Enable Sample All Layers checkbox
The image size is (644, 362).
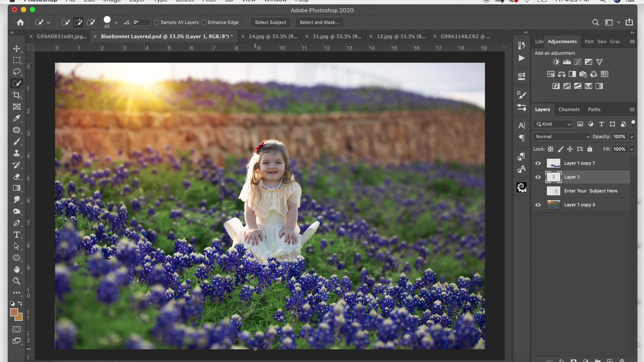coord(156,22)
